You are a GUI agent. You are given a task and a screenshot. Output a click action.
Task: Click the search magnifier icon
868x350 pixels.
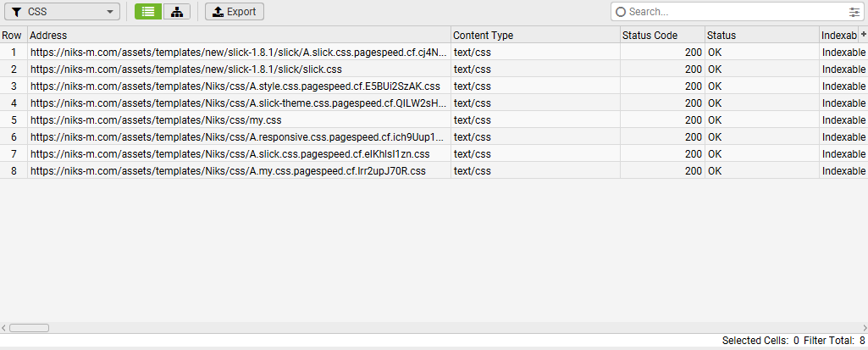coord(621,12)
